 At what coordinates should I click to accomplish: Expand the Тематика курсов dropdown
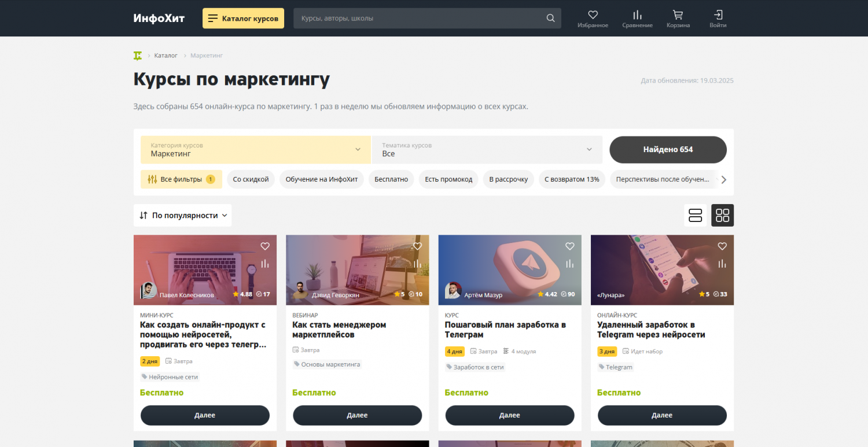coord(487,150)
